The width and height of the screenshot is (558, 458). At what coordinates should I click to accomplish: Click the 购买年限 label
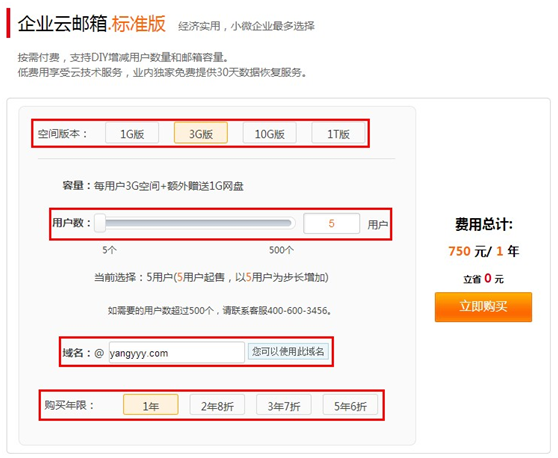click(x=69, y=405)
